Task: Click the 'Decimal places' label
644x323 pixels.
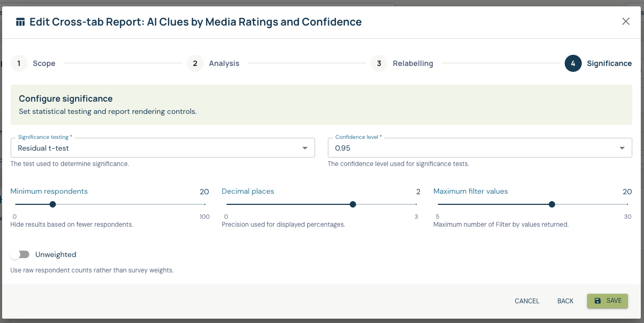Action: pyautogui.click(x=248, y=191)
